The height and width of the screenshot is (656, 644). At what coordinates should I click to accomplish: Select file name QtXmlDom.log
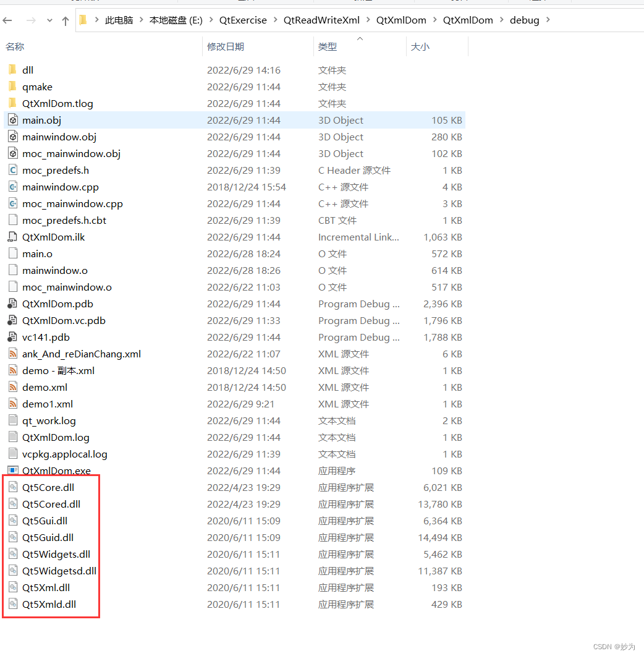tap(56, 438)
